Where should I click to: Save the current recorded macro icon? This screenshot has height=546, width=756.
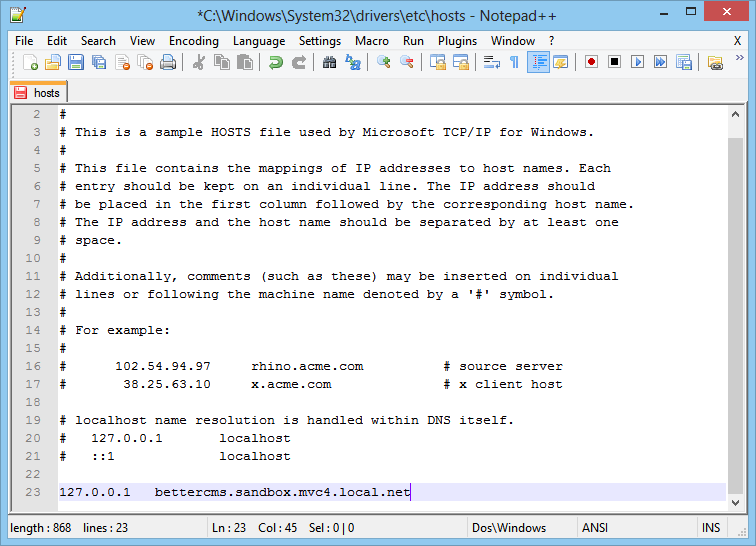[x=684, y=63]
